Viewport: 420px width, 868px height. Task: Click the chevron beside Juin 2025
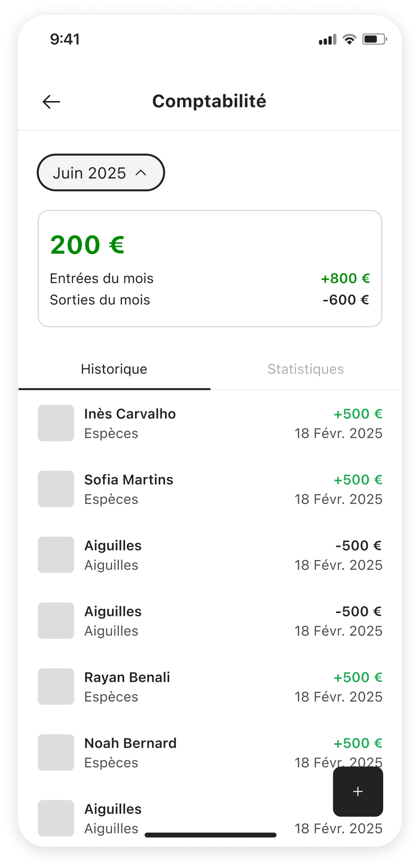[x=141, y=173]
